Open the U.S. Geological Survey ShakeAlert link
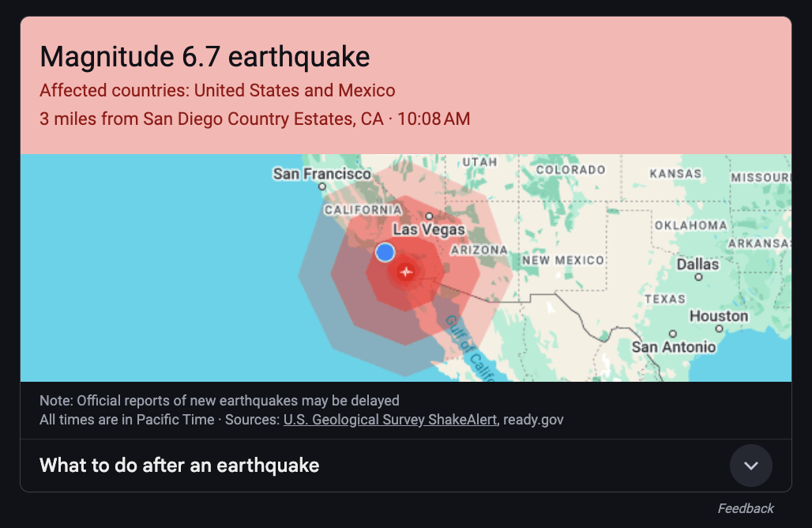812x528 pixels. point(390,420)
